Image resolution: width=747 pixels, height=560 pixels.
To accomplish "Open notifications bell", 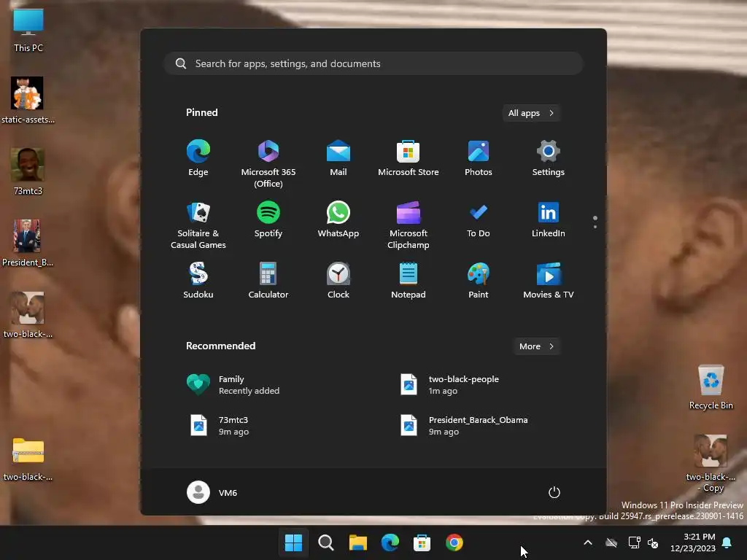I will 727,542.
